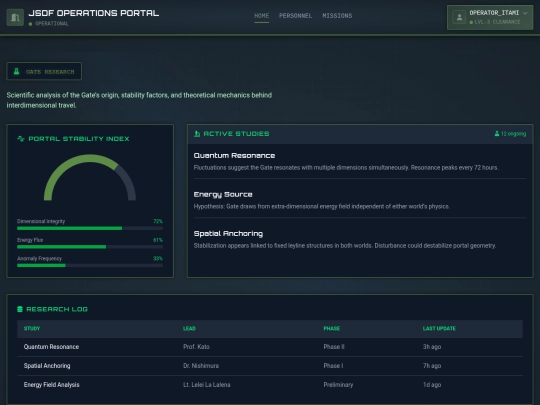Click the operator avatar icon

459,17
